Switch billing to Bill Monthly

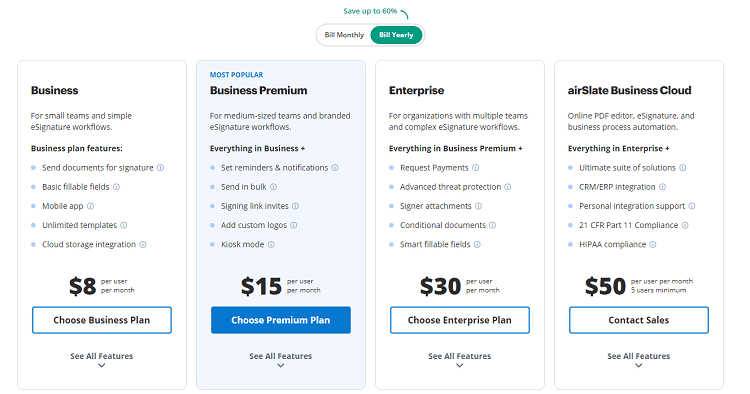tap(344, 35)
